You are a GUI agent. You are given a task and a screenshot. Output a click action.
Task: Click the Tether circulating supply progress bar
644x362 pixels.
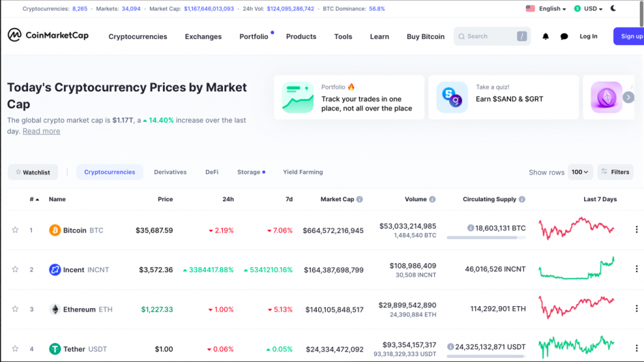487,357
